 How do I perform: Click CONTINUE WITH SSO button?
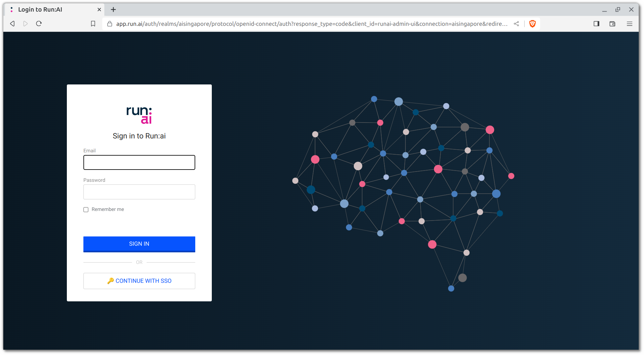point(139,281)
